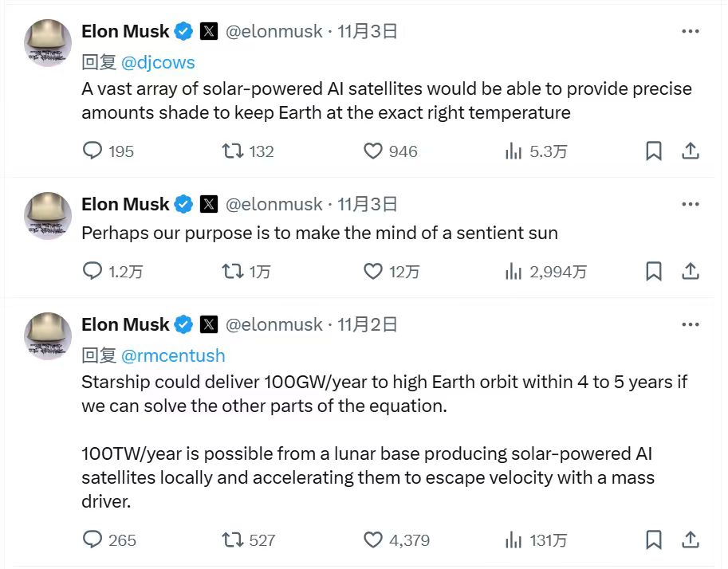Retweet the sentient sun tweet
Screen dimensions: 728x569
pos(233,272)
